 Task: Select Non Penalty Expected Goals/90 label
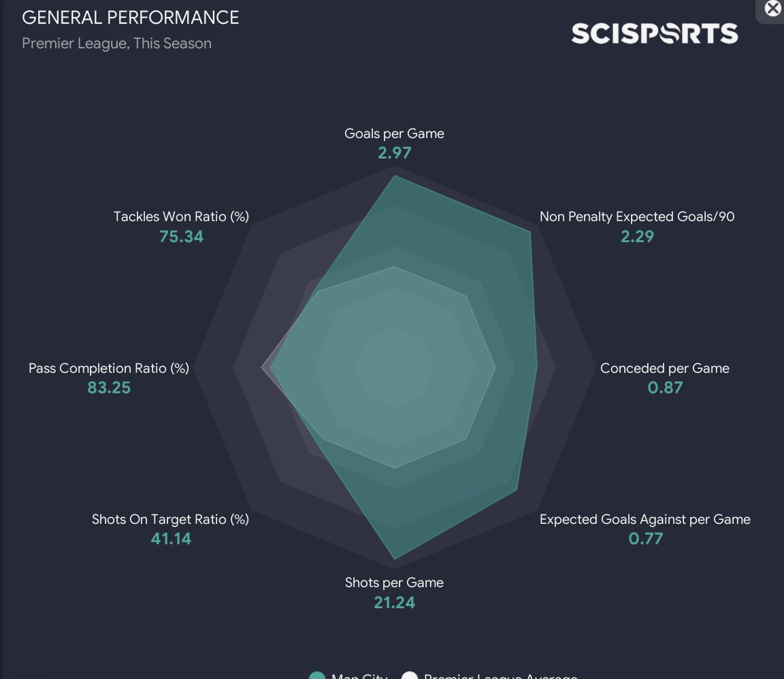pos(637,216)
